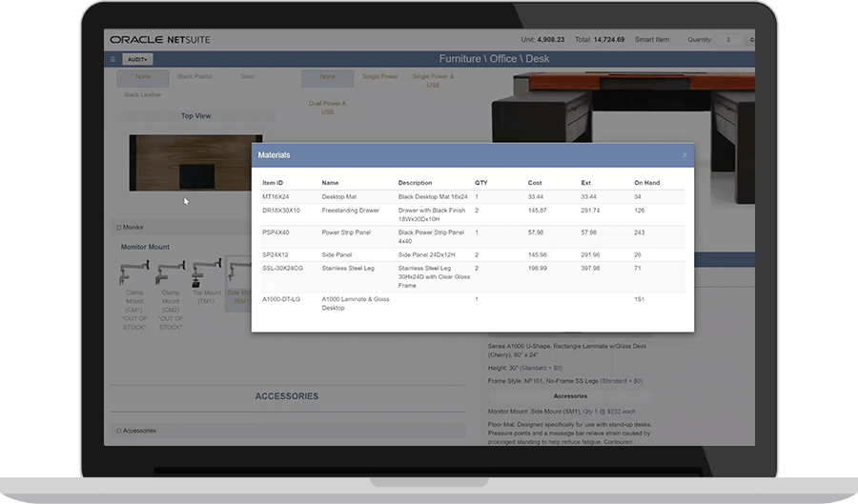The width and height of the screenshot is (858, 504).
Task: Select the Black Leather option
Action: [x=143, y=94]
